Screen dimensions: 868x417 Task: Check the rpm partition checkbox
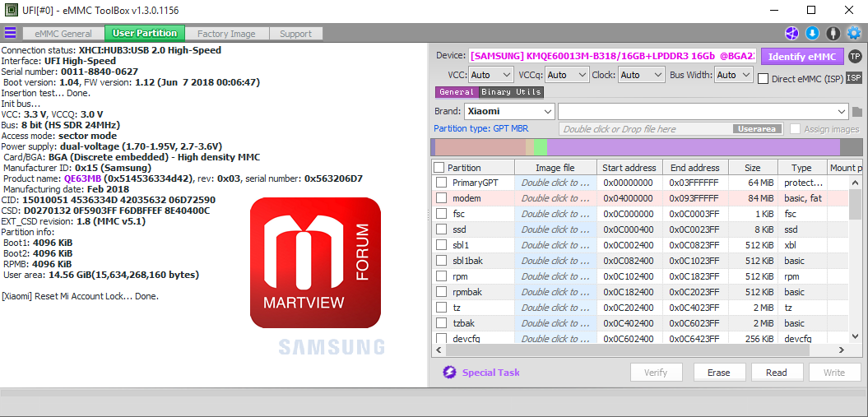click(441, 276)
